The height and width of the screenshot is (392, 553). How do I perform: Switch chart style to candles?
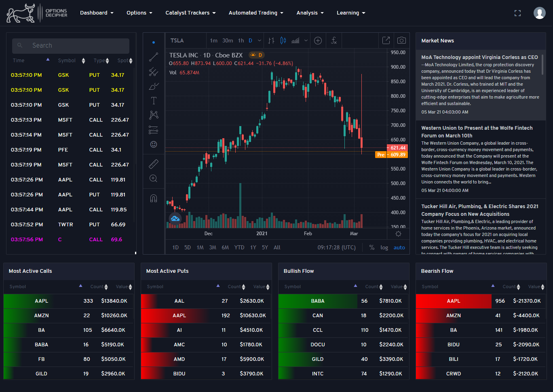click(283, 40)
